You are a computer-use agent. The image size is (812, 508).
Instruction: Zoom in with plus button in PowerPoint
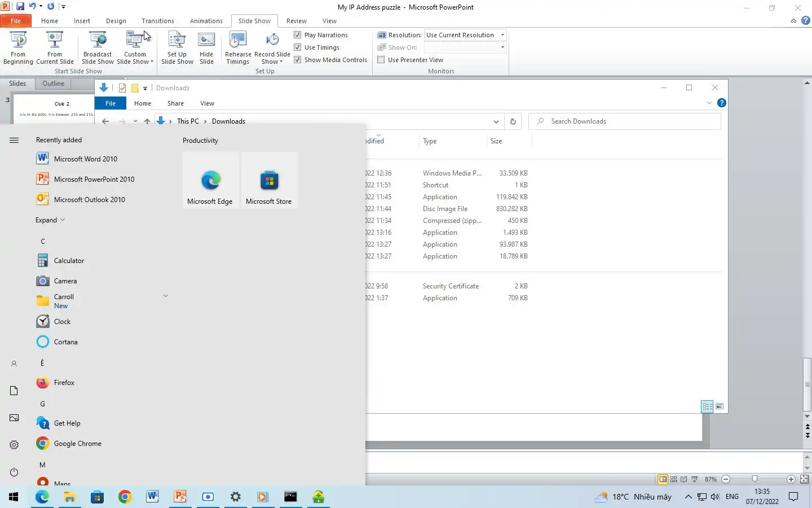point(791,479)
